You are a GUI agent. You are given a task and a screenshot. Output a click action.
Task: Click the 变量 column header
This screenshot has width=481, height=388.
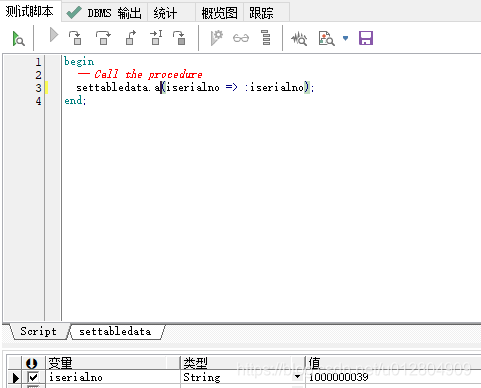pyautogui.click(x=113, y=363)
